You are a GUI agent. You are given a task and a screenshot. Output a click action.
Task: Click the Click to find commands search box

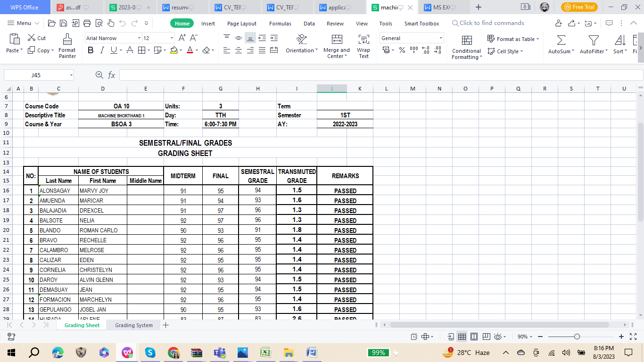tap(487, 23)
